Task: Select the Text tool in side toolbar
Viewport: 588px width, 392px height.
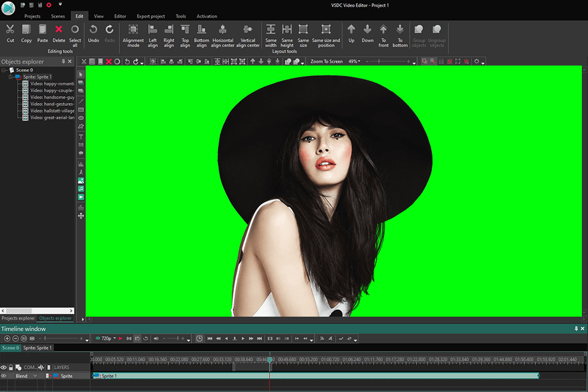Action: [81, 137]
